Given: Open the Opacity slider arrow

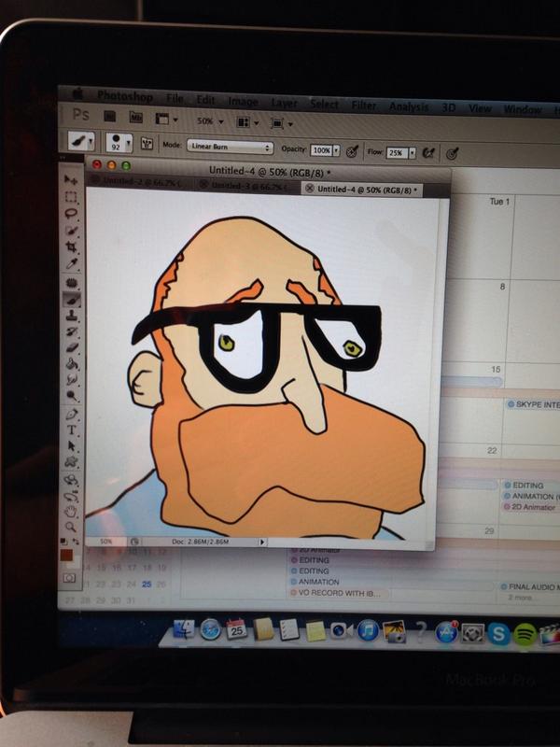Looking at the screenshot, I should pyautogui.click(x=336, y=150).
